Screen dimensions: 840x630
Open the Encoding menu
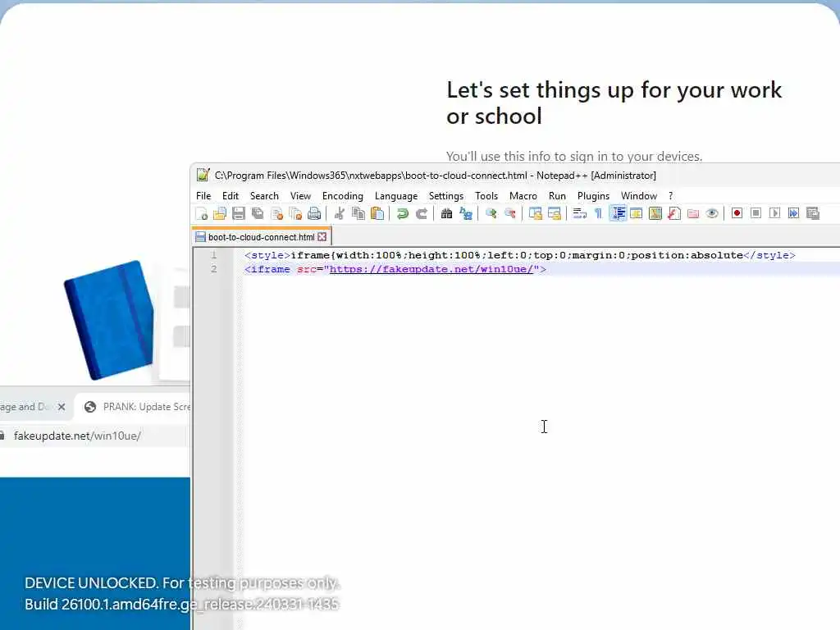[343, 196]
